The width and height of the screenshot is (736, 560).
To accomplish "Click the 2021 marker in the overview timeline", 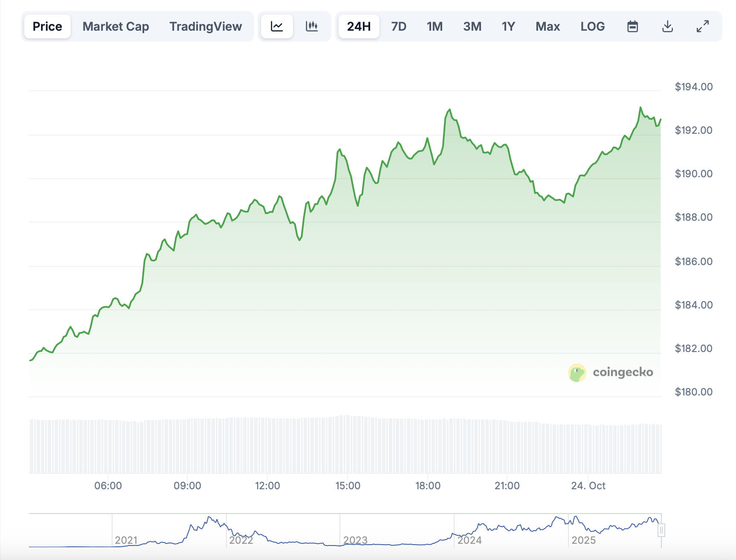I will 126,540.
